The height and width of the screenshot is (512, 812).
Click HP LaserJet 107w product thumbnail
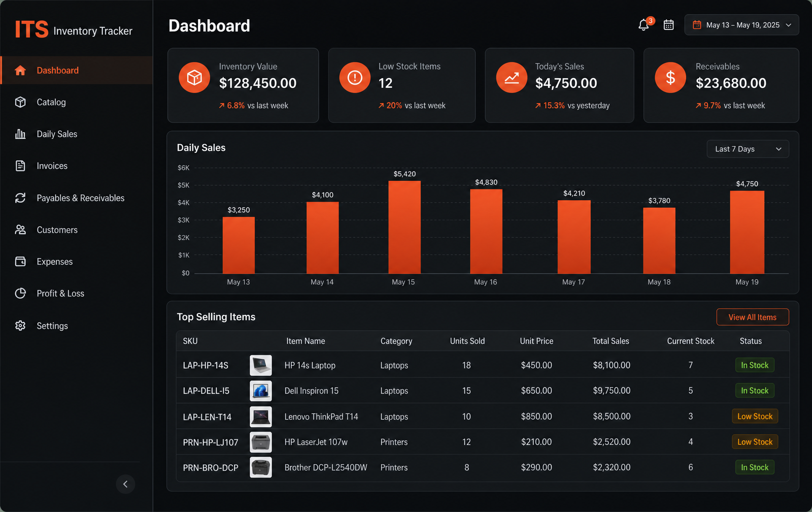pyautogui.click(x=261, y=442)
